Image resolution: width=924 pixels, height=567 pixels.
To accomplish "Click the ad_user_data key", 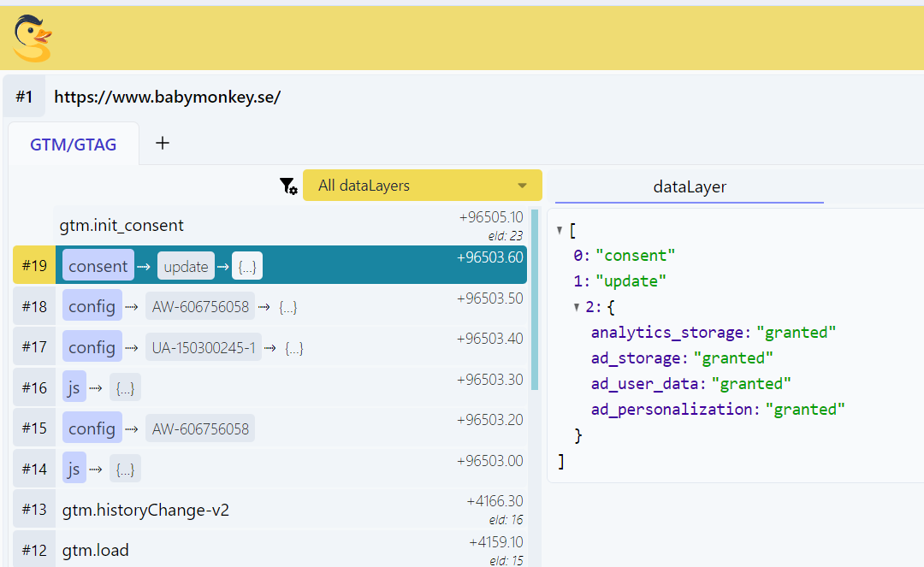I will click(x=645, y=384).
